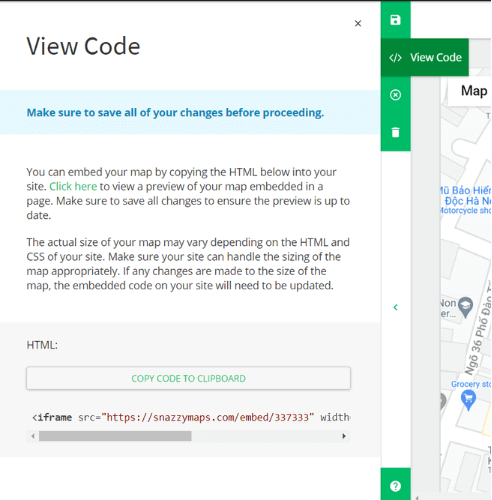Click the 'Make sure to save' notice text

pyautogui.click(x=175, y=113)
